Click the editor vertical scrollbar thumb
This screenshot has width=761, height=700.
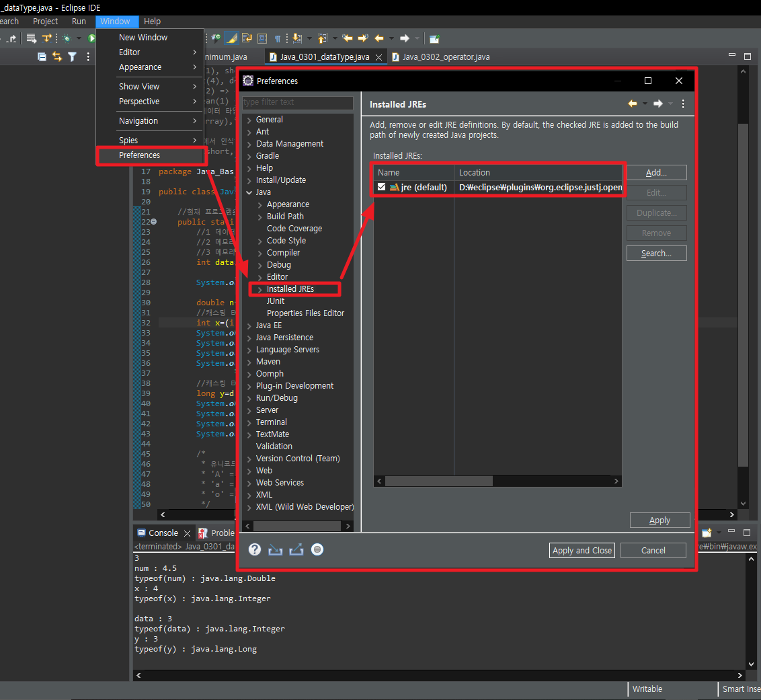(743, 295)
